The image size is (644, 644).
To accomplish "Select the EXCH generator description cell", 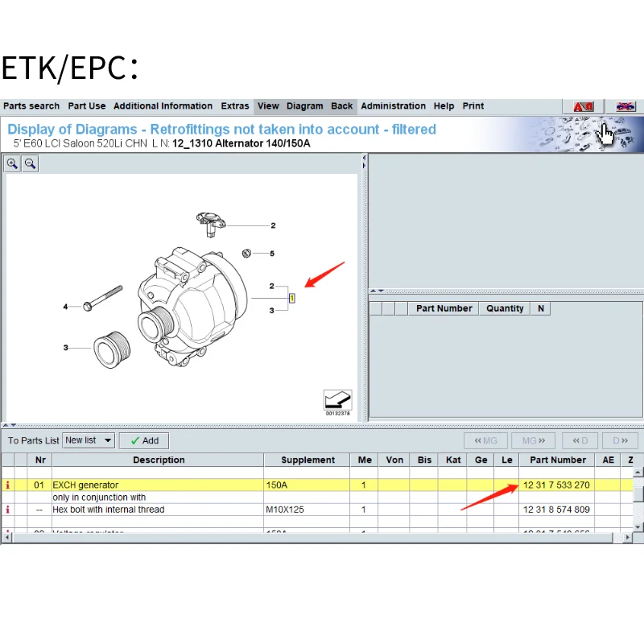I will click(158, 485).
